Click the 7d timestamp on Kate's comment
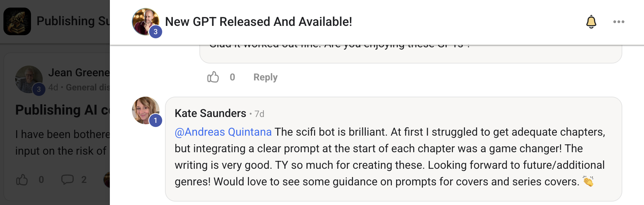 259,114
